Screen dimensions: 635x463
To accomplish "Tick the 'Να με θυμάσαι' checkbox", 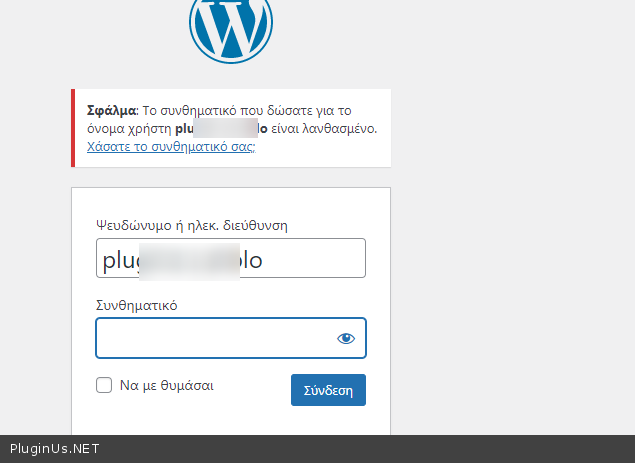I will coord(104,385).
